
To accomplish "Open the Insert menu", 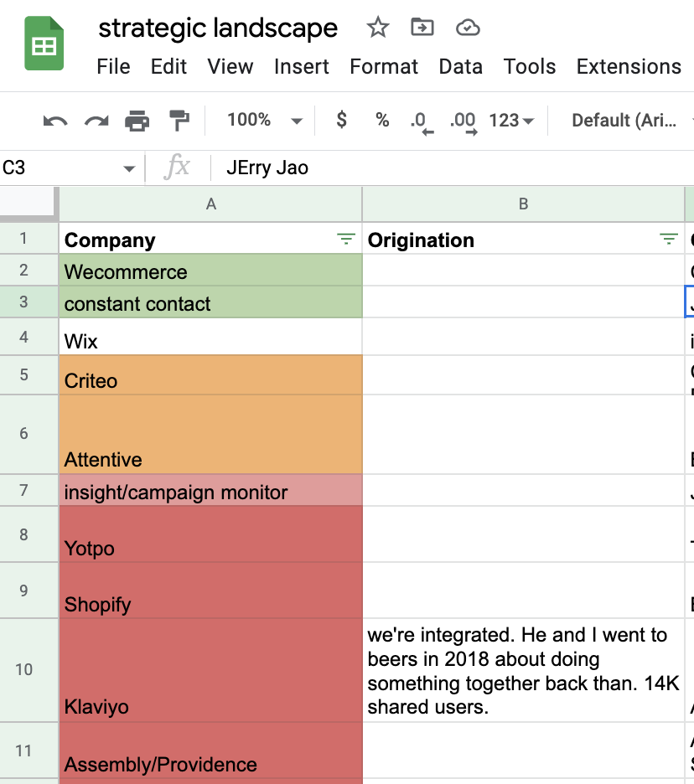I will [x=301, y=66].
